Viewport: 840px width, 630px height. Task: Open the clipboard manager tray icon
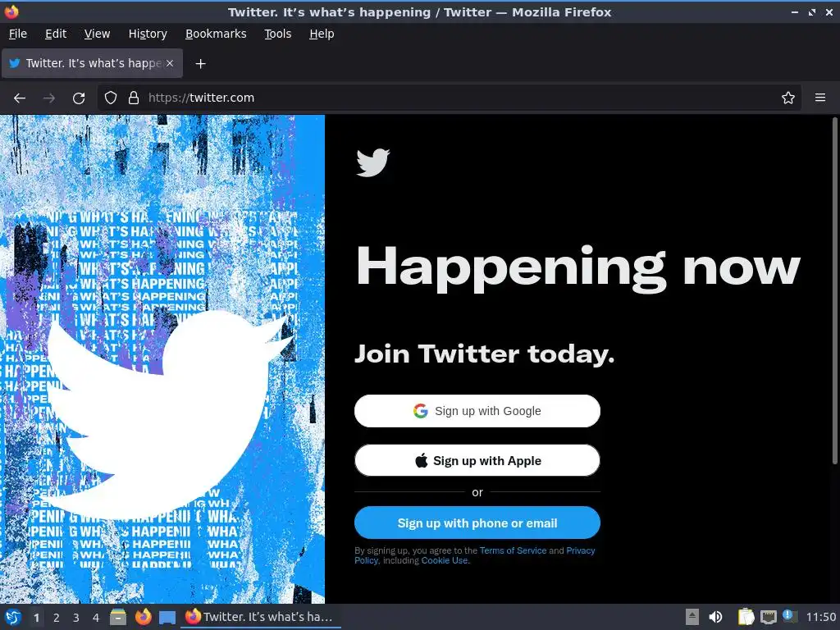746,617
